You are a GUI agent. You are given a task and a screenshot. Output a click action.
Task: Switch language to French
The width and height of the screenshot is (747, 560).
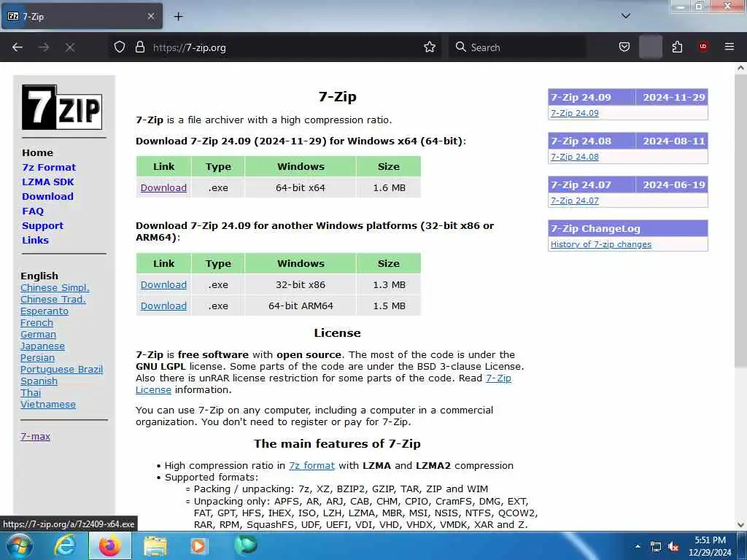(x=36, y=323)
